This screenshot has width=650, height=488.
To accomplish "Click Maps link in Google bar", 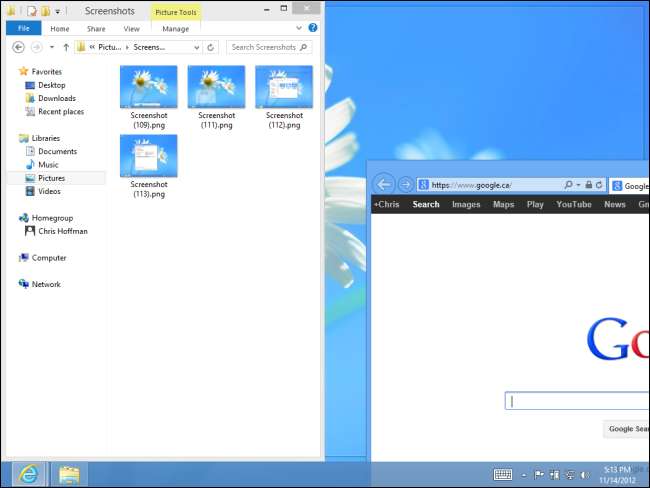I will click(503, 204).
